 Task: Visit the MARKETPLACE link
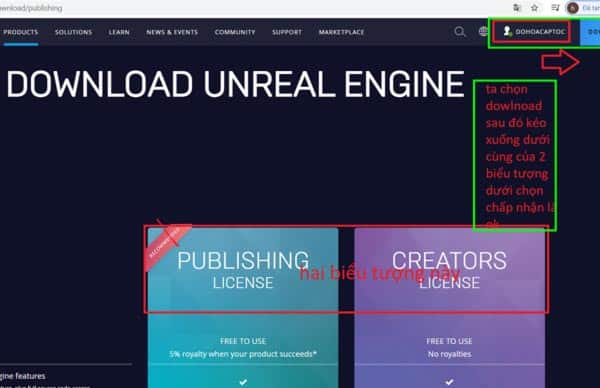coord(341,32)
